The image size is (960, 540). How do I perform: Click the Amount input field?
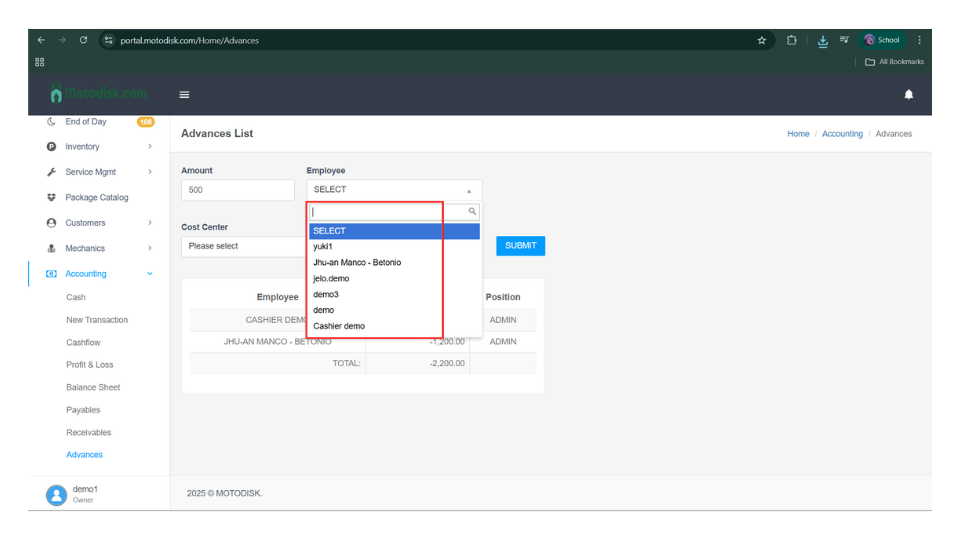pos(237,190)
